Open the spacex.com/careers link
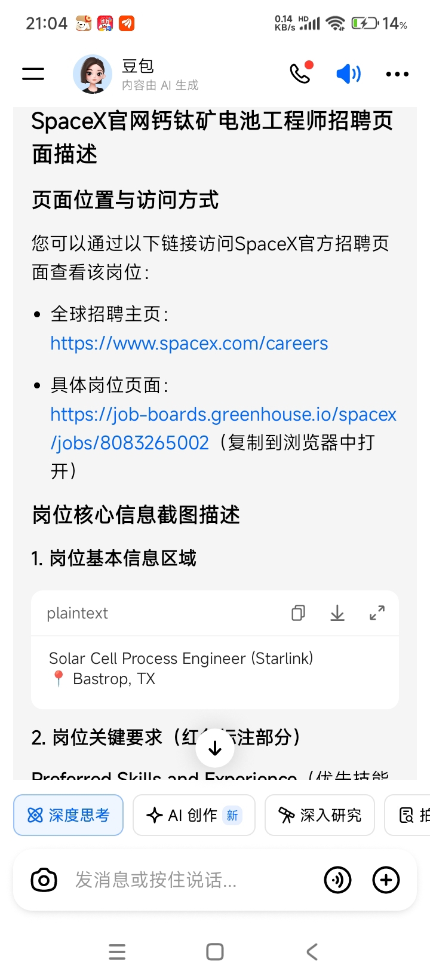Image resolution: width=430 pixels, height=980 pixels. click(189, 344)
